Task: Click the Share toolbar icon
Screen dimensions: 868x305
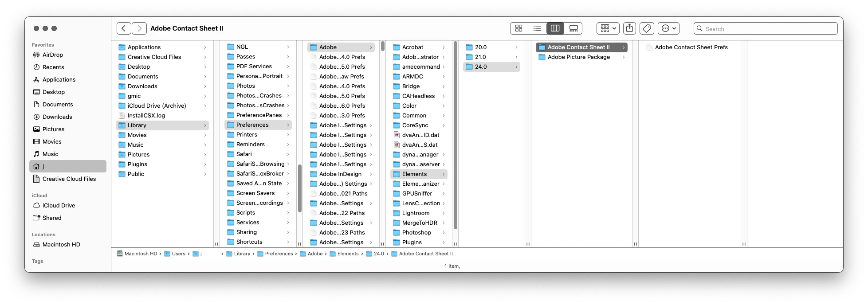Action: point(629,28)
